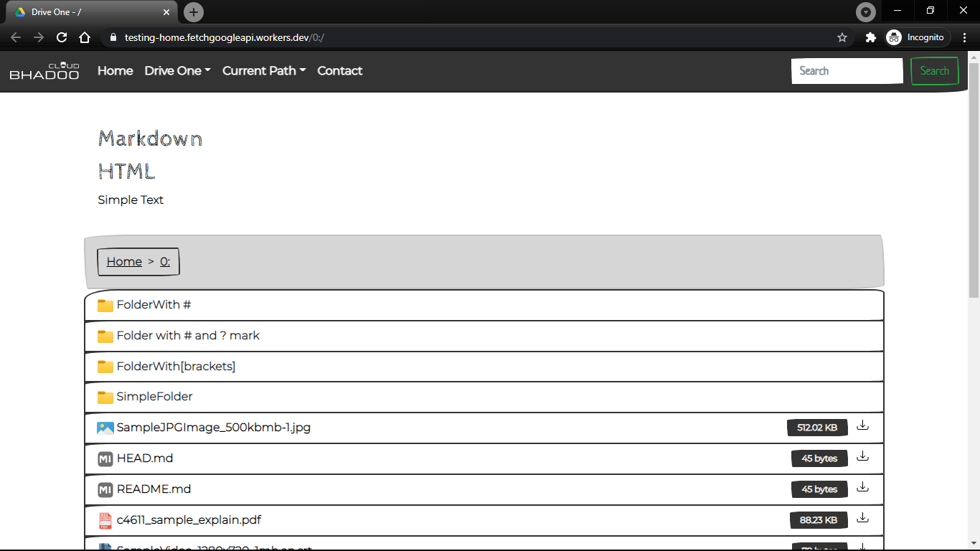Download README.md via its download icon

[863, 487]
